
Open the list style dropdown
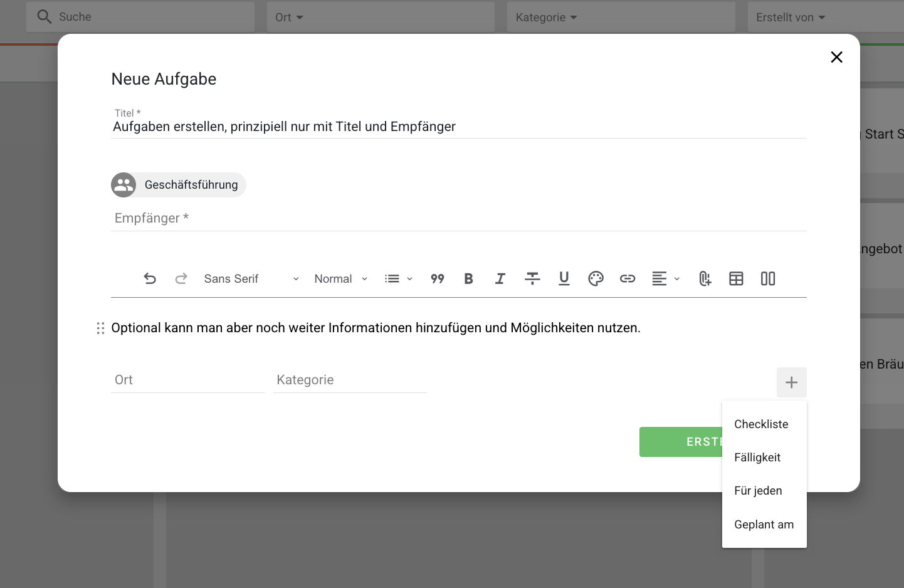[399, 278]
